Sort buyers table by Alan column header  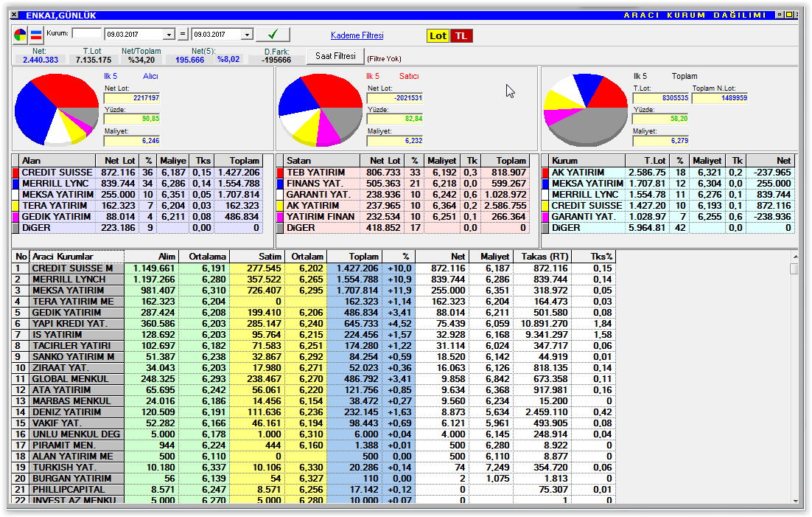tap(57, 161)
